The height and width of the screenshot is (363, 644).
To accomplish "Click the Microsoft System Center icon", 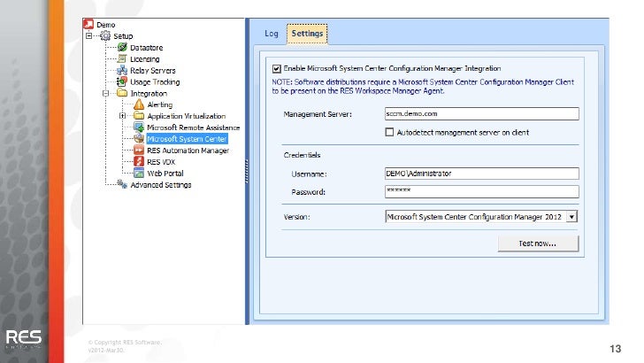I will (x=139, y=138).
